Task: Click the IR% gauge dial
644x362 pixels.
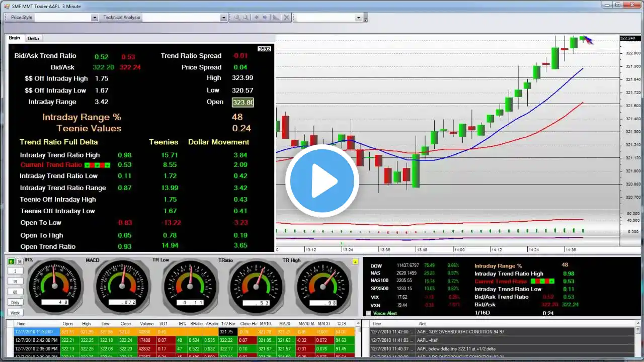Action: tap(55, 285)
